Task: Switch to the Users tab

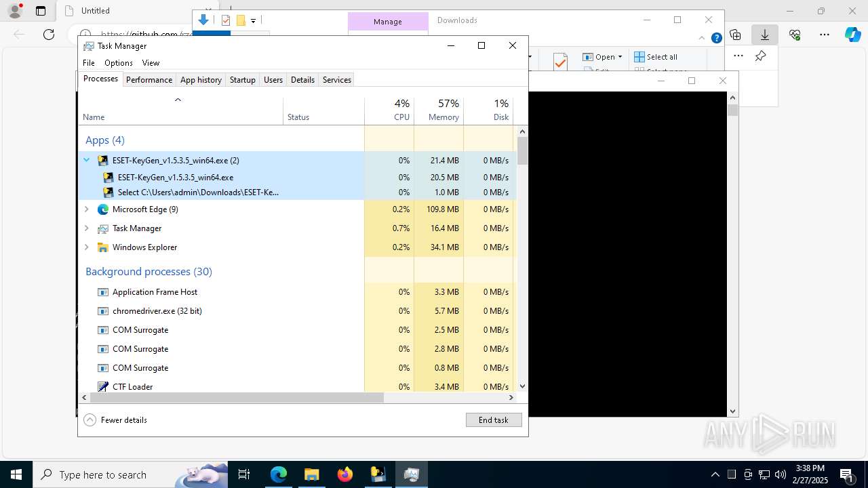Action: (x=273, y=79)
